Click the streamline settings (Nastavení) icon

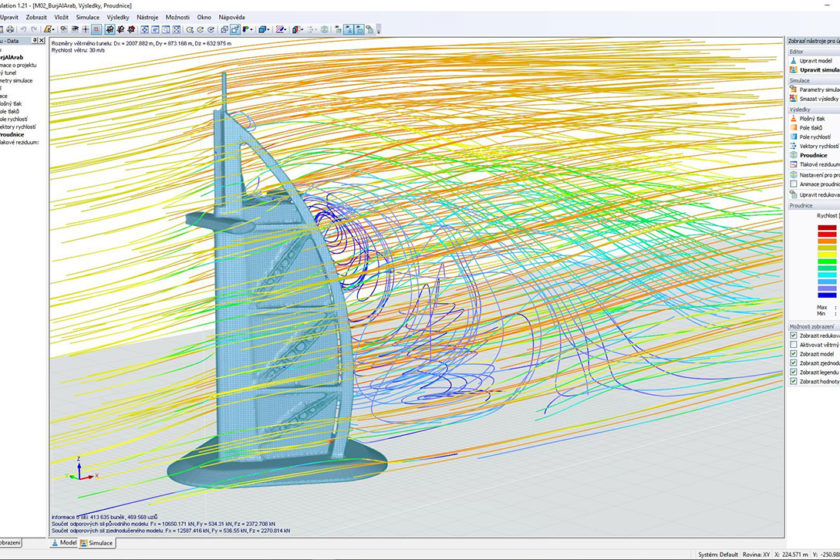(x=793, y=175)
